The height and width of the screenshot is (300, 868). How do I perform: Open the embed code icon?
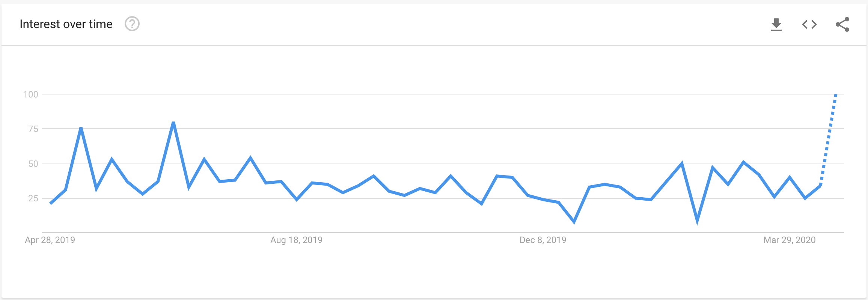point(809,25)
